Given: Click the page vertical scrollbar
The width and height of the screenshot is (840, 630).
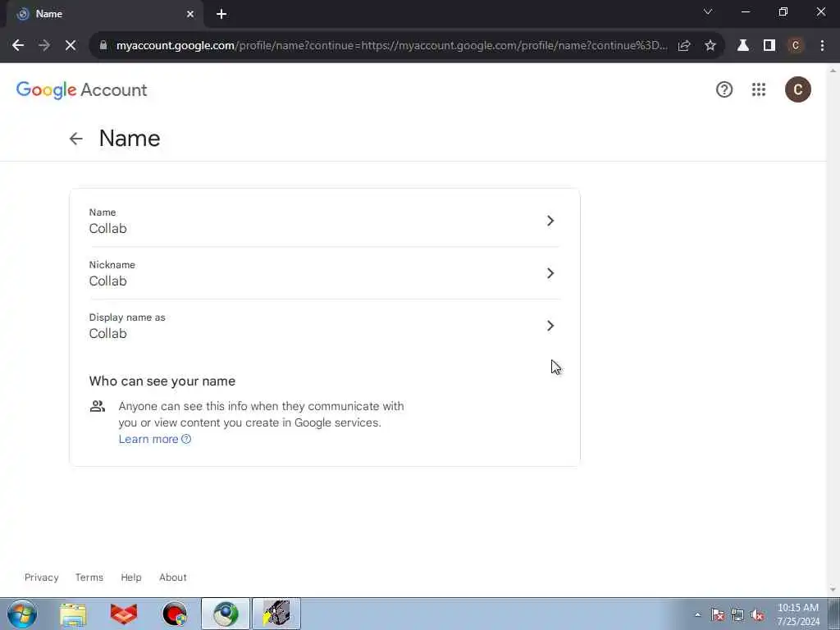Looking at the screenshot, I should 833,330.
